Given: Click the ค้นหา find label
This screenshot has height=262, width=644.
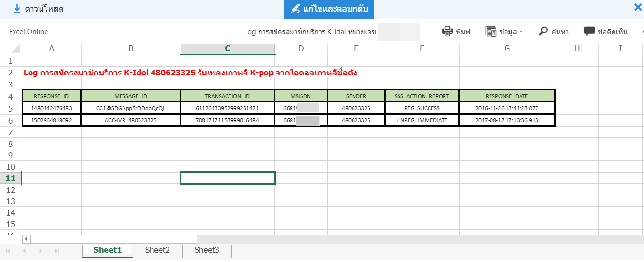Looking at the screenshot, I should [x=560, y=32].
